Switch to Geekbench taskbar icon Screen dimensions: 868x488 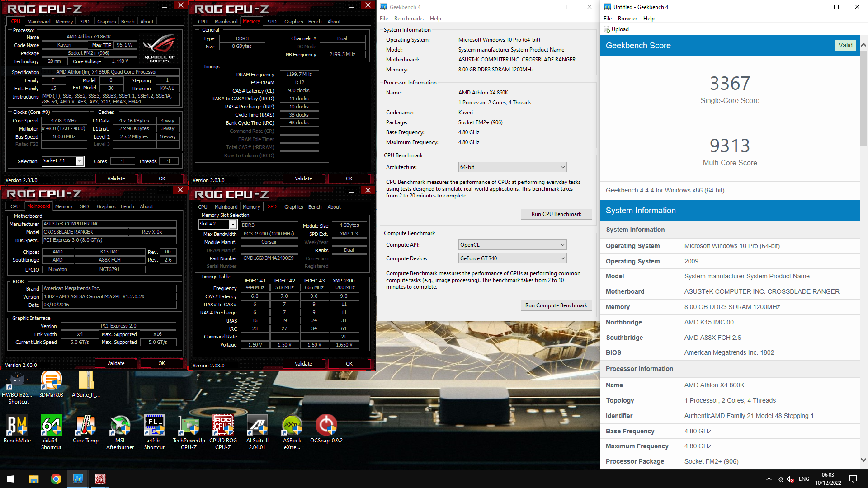[x=78, y=479]
